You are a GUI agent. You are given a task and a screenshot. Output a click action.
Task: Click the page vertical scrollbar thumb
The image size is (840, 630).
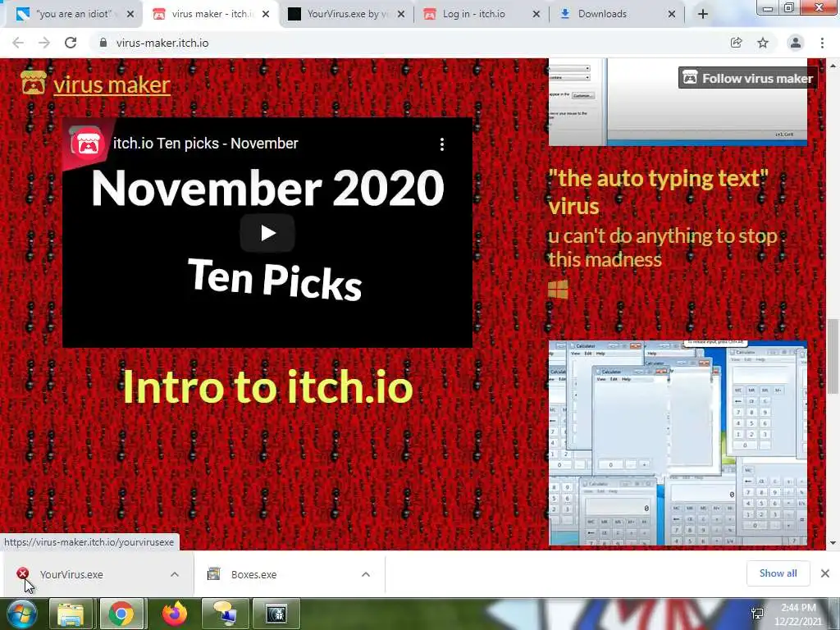coord(833,356)
